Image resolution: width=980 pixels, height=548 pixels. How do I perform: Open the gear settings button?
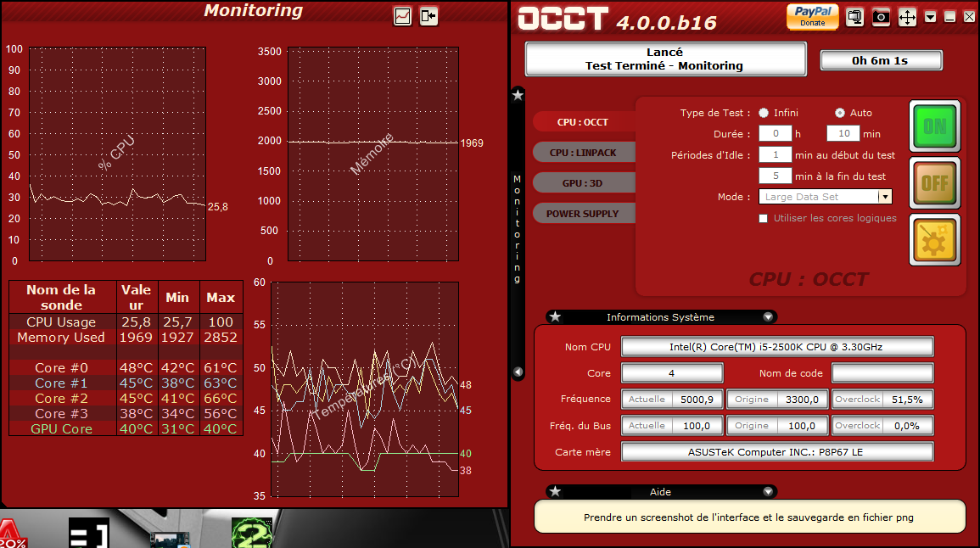[934, 240]
